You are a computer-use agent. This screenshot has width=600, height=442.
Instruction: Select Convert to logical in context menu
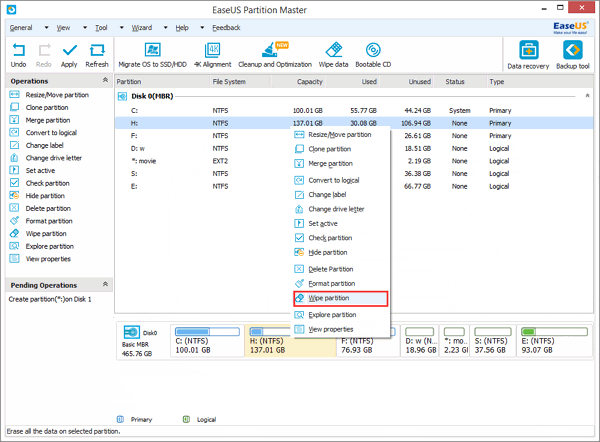(341, 180)
